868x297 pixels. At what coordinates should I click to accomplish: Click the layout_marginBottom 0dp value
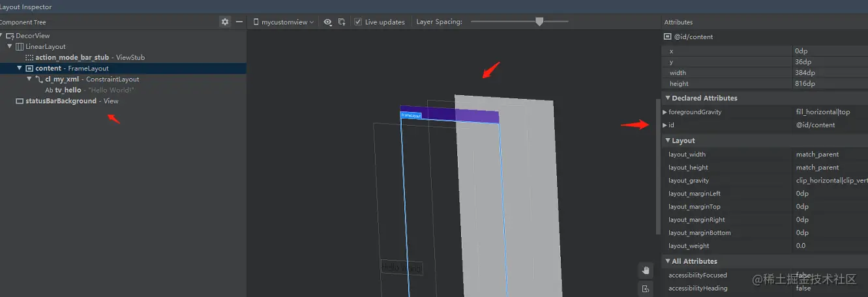(x=802, y=233)
